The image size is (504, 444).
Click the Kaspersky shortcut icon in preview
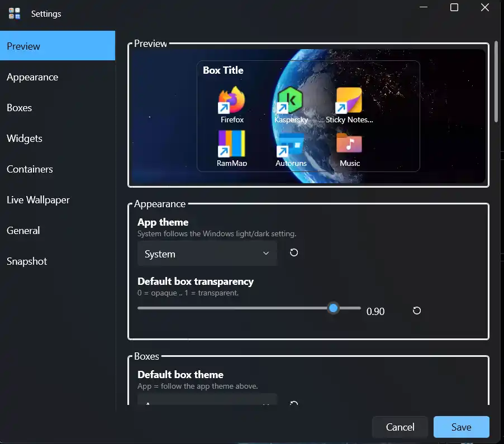(290, 100)
